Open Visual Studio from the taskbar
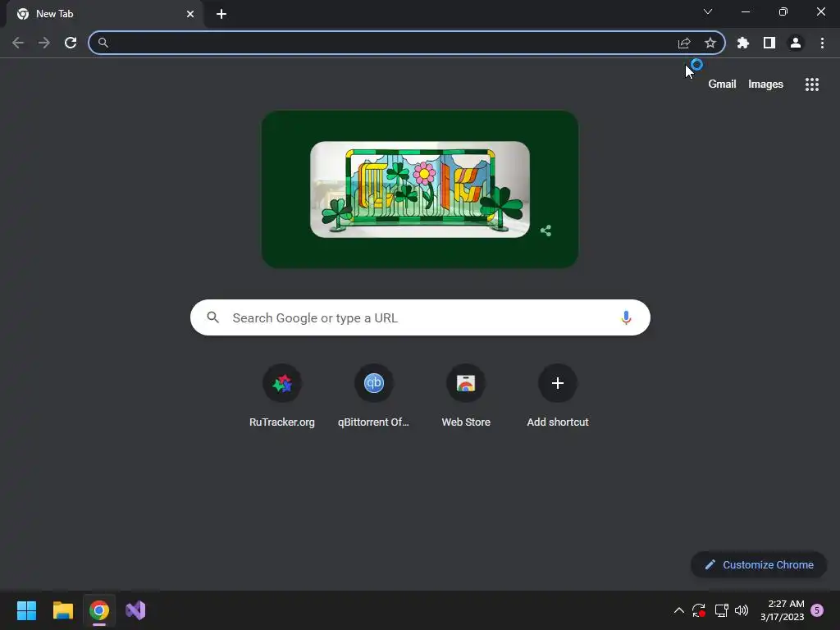The height and width of the screenshot is (630, 840). [135, 610]
